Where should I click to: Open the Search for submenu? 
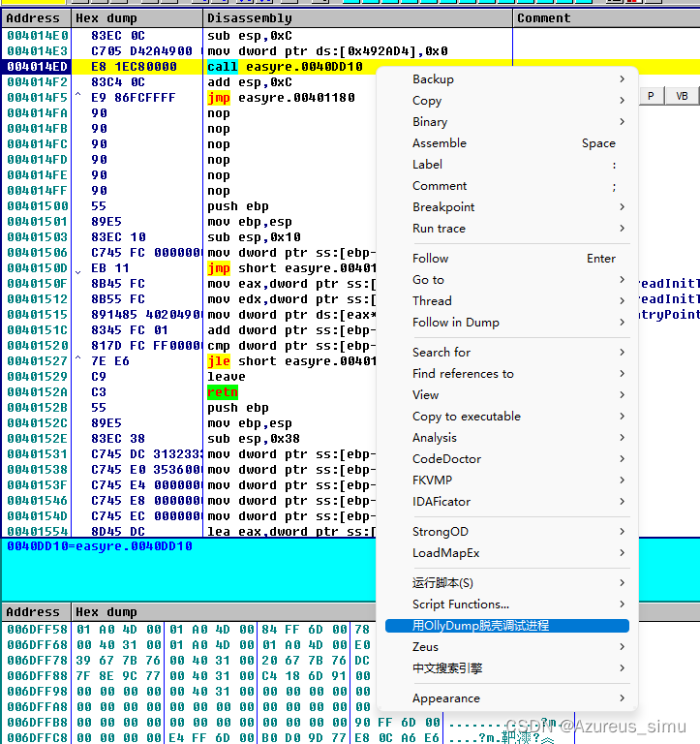point(507,353)
